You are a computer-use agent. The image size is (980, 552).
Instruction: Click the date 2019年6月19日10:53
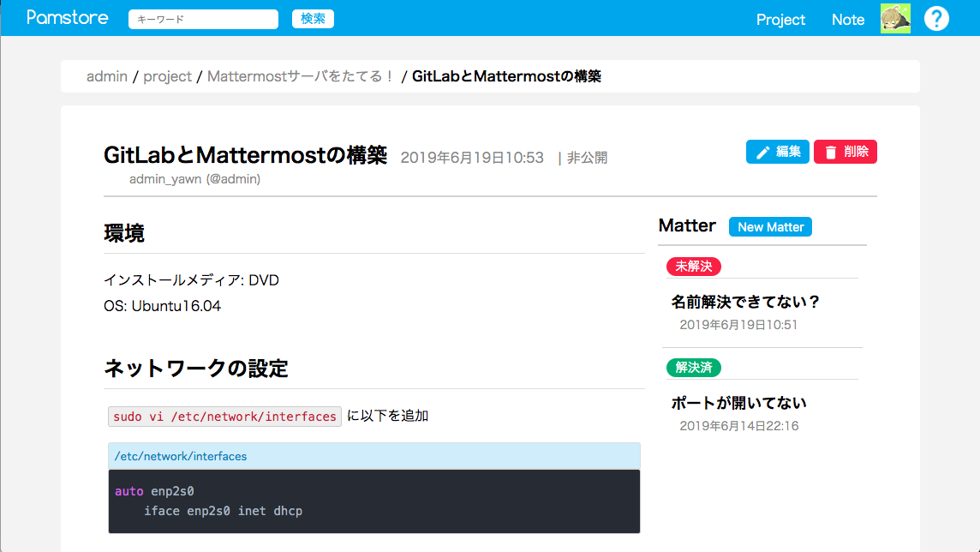[x=472, y=158]
